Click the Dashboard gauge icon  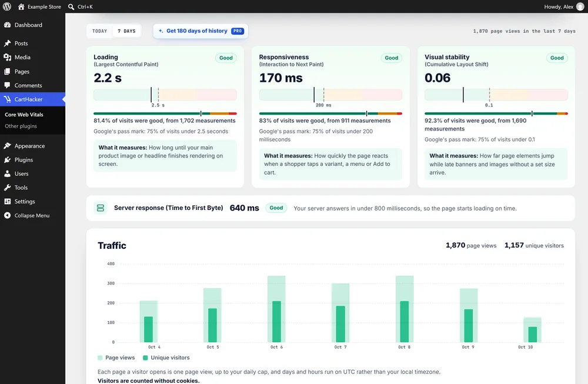pos(7,25)
